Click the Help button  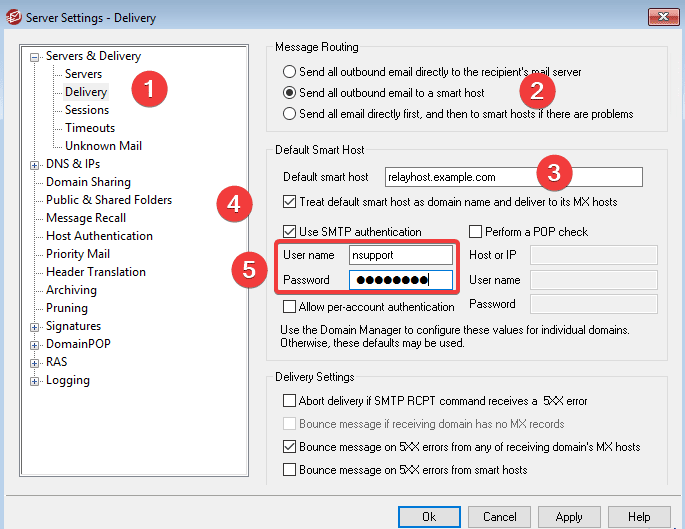pyautogui.click(x=639, y=517)
